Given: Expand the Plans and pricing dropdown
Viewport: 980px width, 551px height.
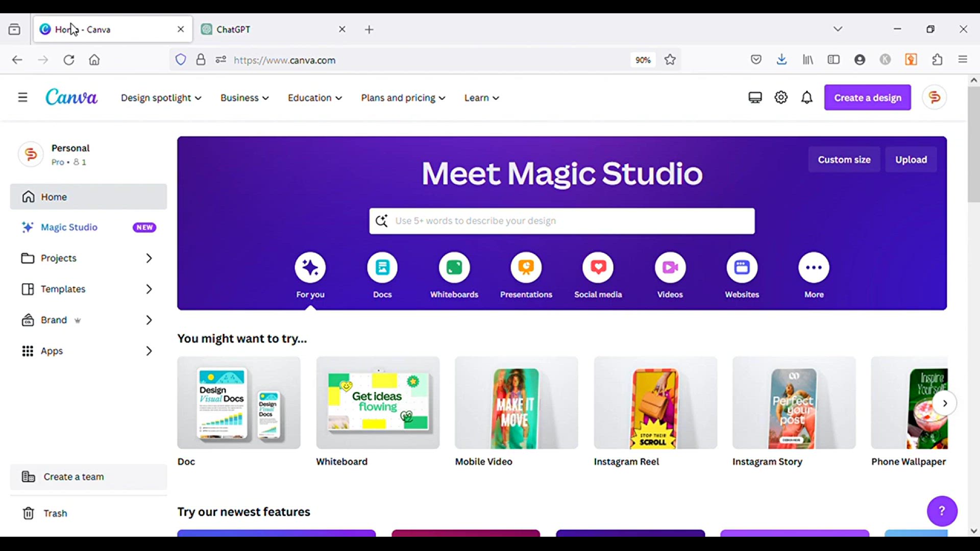Looking at the screenshot, I should (403, 97).
